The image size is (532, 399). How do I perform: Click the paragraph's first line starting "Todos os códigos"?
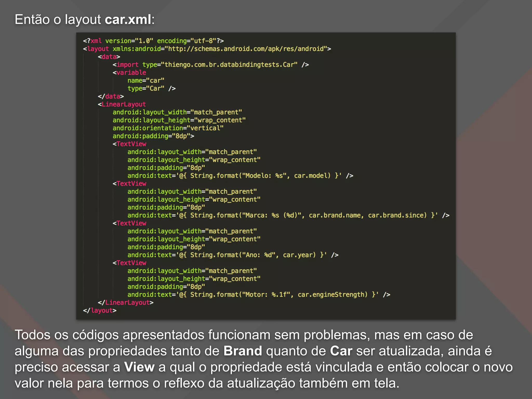tap(244, 335)
